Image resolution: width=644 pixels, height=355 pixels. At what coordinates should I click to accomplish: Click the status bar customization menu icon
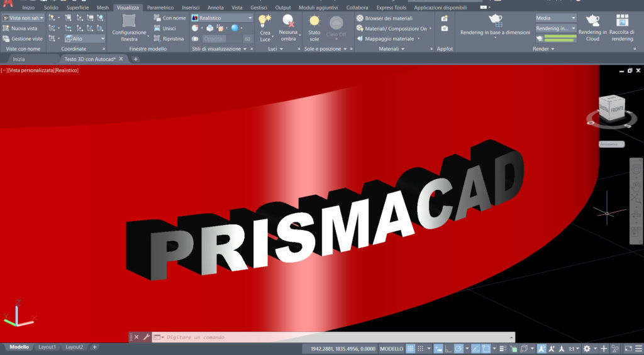pyautogui.click(x=638, y=349)
